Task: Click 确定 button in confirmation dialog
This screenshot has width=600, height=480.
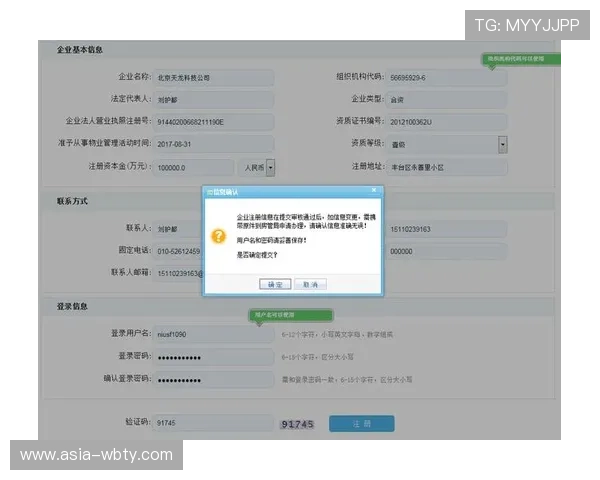Action: [275, 284]
